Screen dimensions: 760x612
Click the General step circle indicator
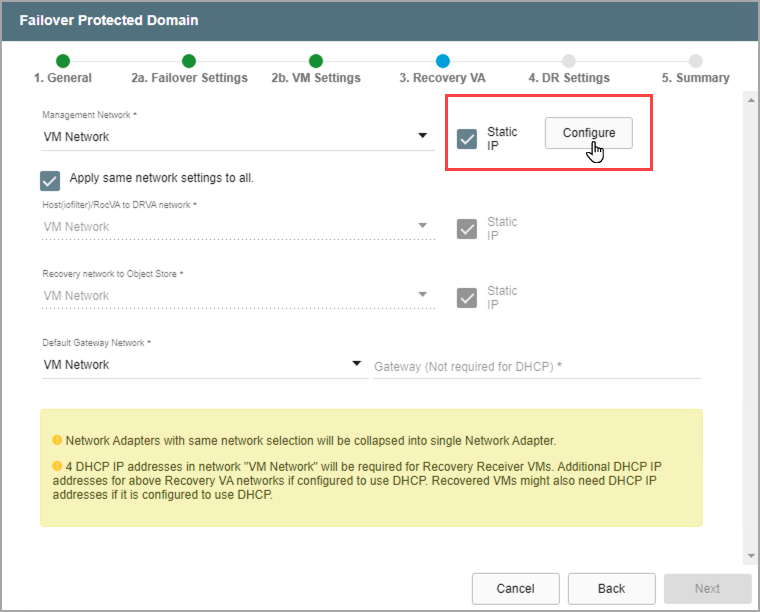pyautogui.click(x=63, y=61)
